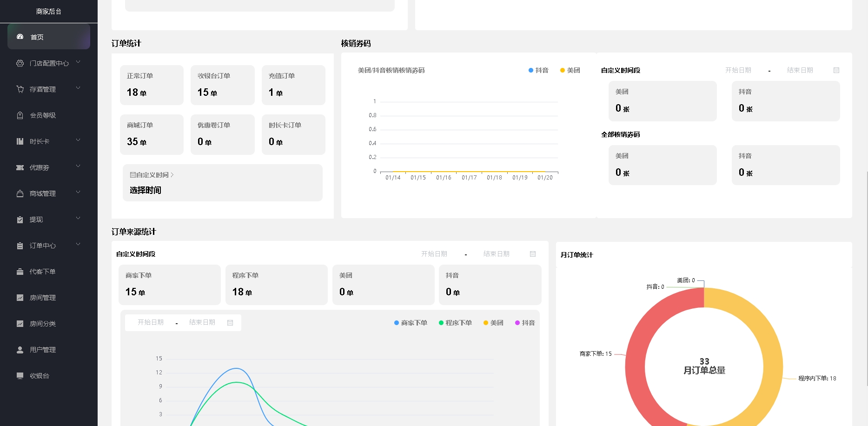Click the 商城订单 35单 card
This screenshot has width=868, height=426.
(152, 134)
